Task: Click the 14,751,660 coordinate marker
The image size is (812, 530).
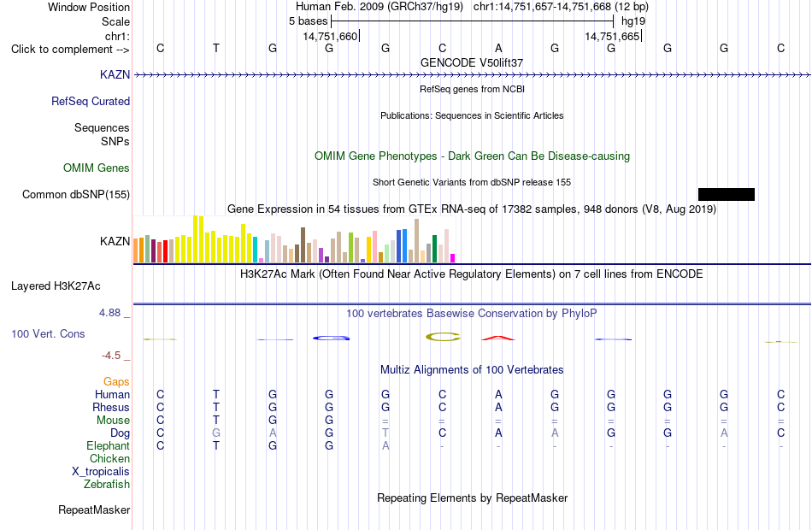Action: pyautogui.click(x=331, y=36)
